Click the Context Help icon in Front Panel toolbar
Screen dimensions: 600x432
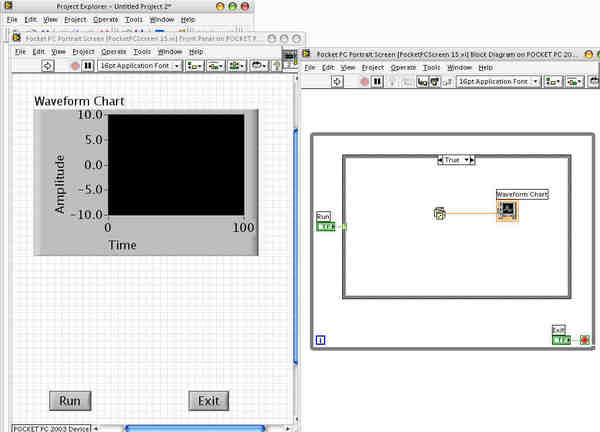pyautogui.click(x=276, y=66)
